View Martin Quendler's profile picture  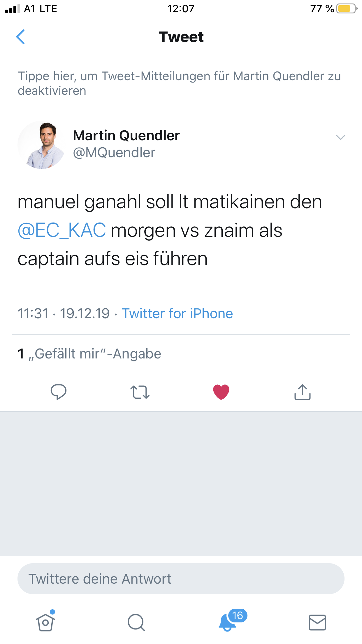42,145
